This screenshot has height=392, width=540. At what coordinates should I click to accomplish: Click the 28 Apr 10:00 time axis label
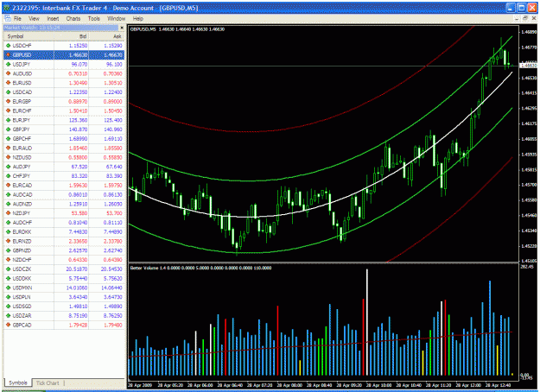[x=378, y=385]
